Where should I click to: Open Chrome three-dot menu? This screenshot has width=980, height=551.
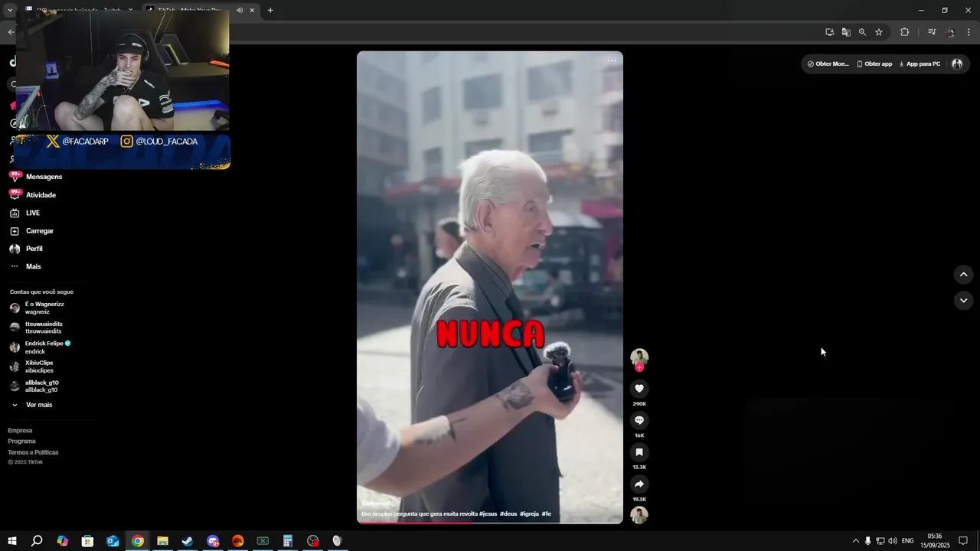click(969, 32)
